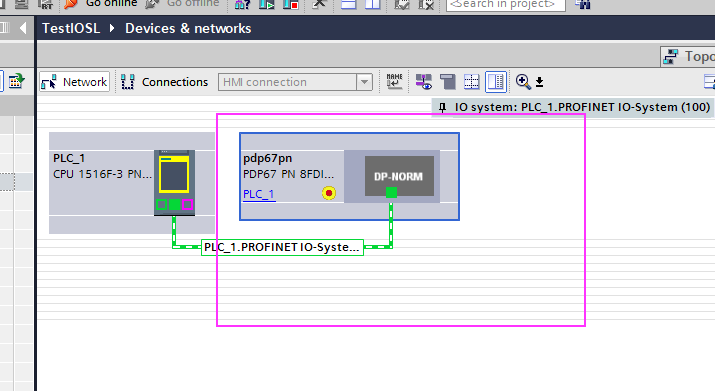Click the dashed-box layout icon in network toolbar
715x391 pixels.
[x=471, y=82]
